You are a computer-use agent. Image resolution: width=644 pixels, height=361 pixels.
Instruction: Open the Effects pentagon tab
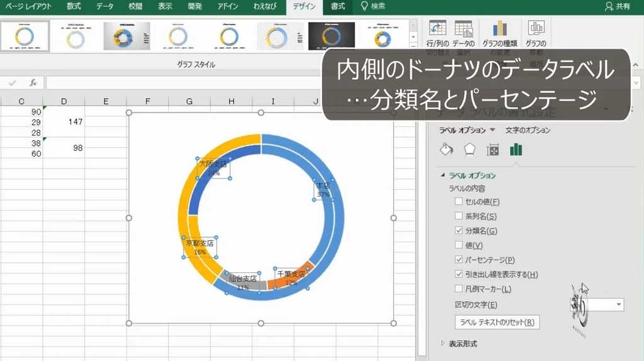click(469, 150)
